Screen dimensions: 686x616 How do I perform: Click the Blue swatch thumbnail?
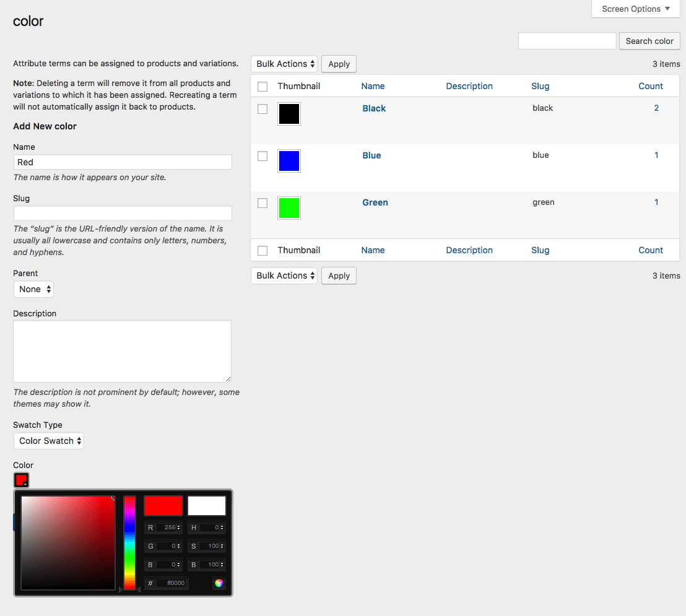coord(289,161)
